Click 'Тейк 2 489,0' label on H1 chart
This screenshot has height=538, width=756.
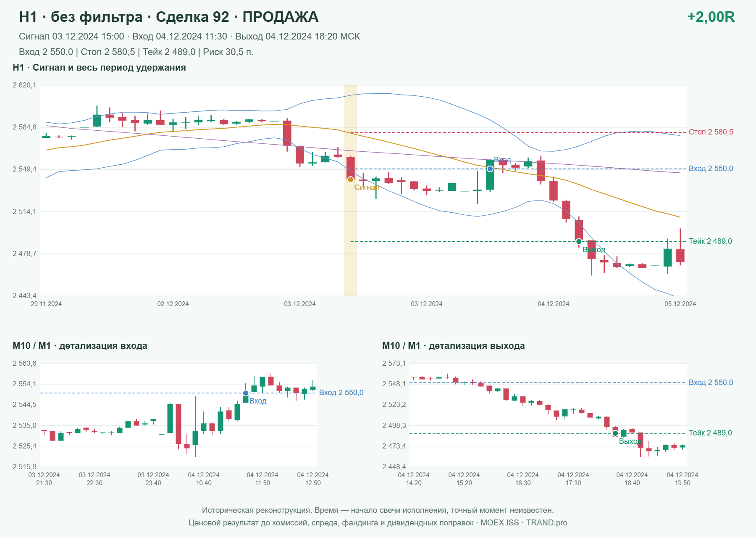click(x=710, y=241)
